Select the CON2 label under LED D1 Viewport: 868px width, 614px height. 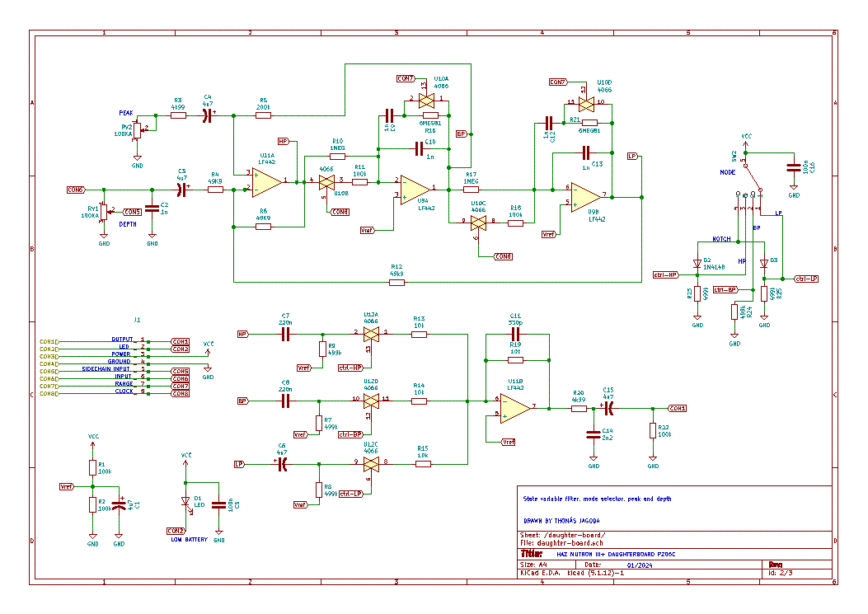[x=176, y=531]
